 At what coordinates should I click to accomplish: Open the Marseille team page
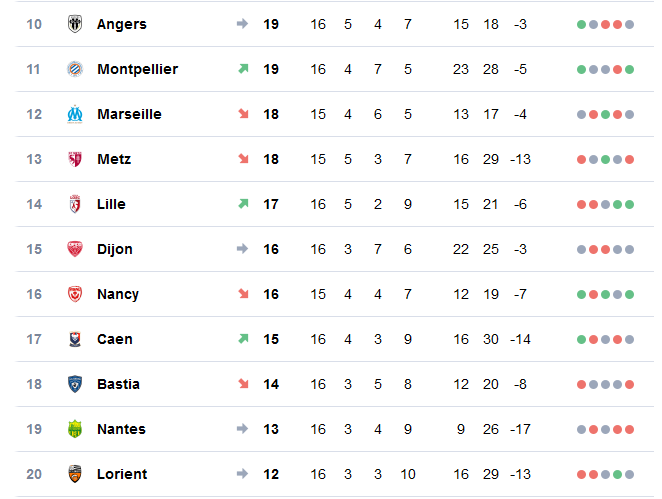tap(129, 114)
